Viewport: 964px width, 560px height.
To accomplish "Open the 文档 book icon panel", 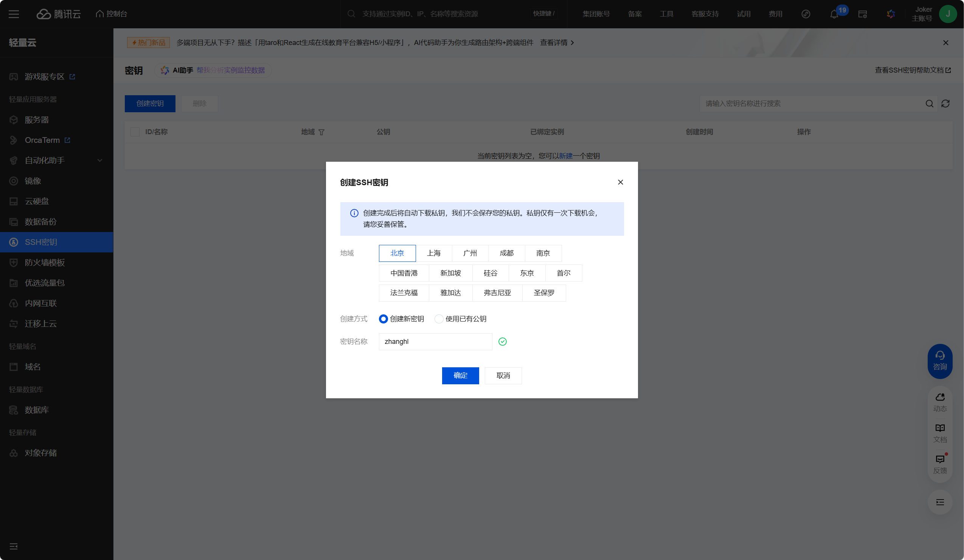I will 940,433.
